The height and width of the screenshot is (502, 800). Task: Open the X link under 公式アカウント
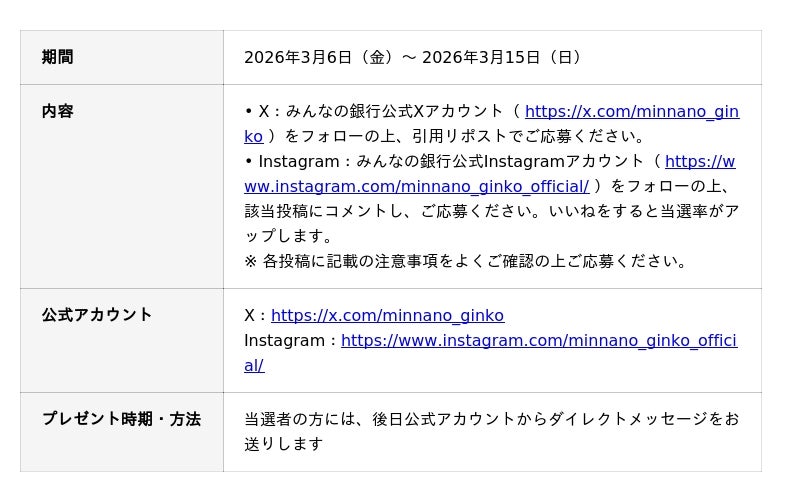click(387, 316)
